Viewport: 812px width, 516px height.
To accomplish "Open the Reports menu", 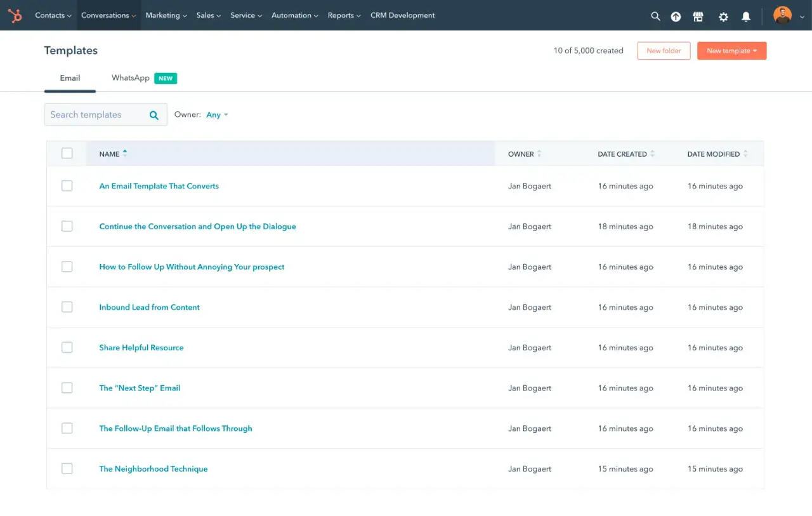I will click(344, 16).
